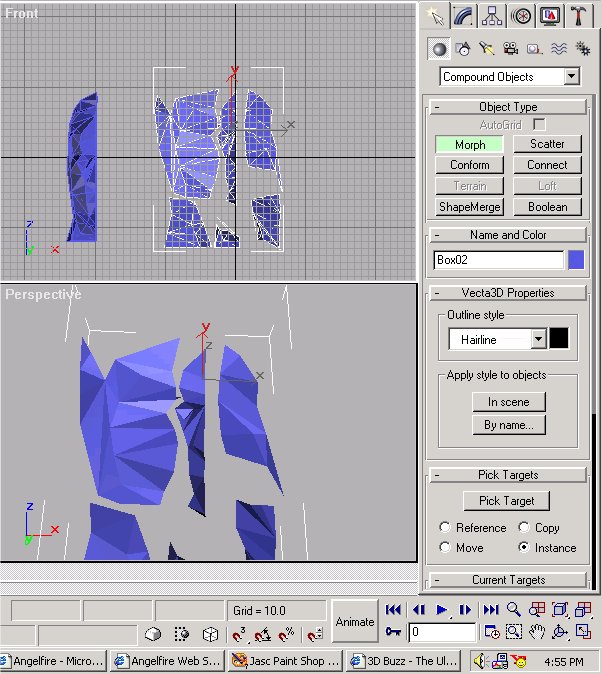Image resolution: width=602 pixels, height=674 pixels.
Task: Select the Lights category icon
Action: pyautogui.click(x=486, y=48)
